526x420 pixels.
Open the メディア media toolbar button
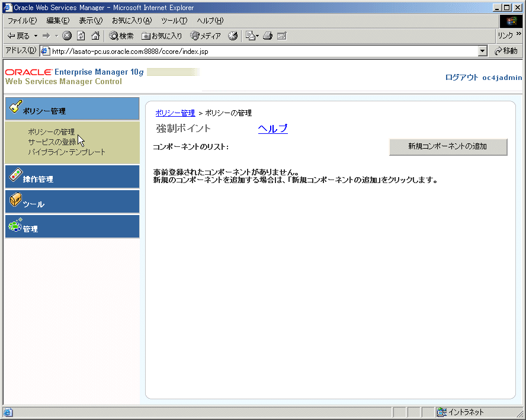click(x=206, y=36)
